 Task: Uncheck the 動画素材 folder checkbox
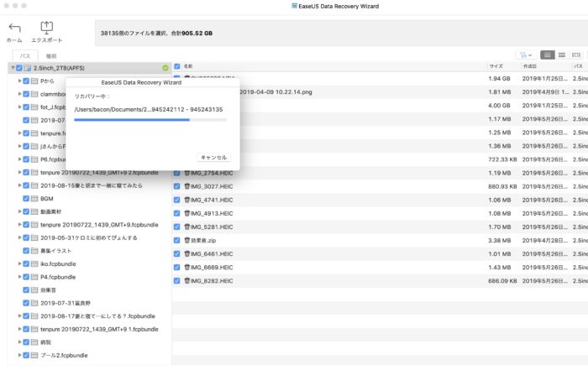[26, 211]
